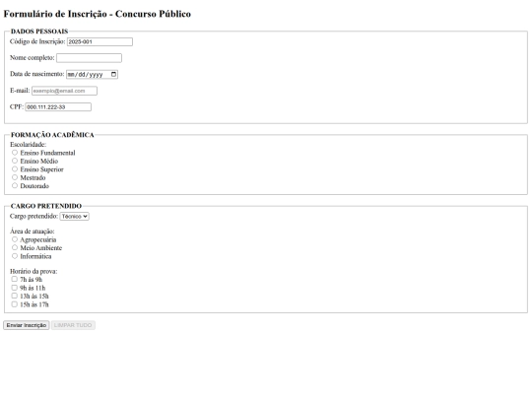Select the Doutorado radio button
This screenshot has height=399, width=532.
15,185
